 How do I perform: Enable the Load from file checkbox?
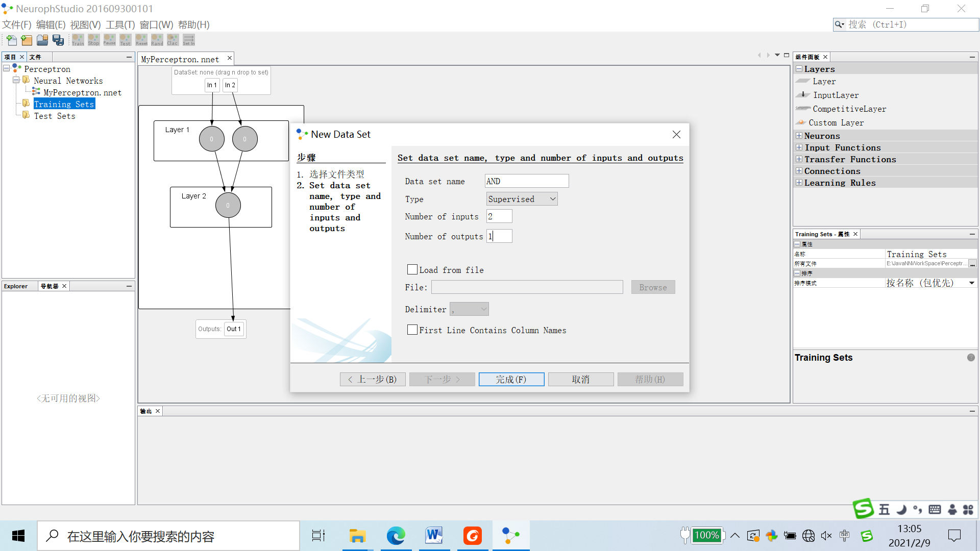[412, 270]
